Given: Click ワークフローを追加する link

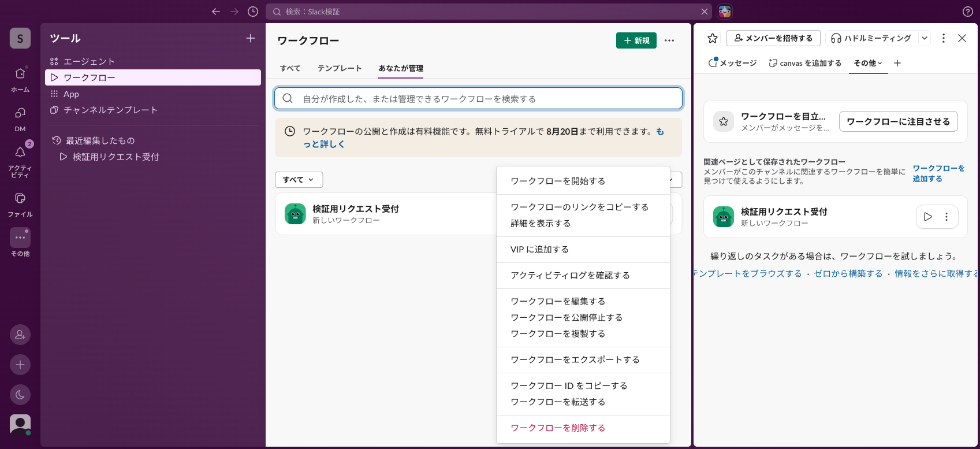Looking at the screenshot, I should (x=938, y=173).
